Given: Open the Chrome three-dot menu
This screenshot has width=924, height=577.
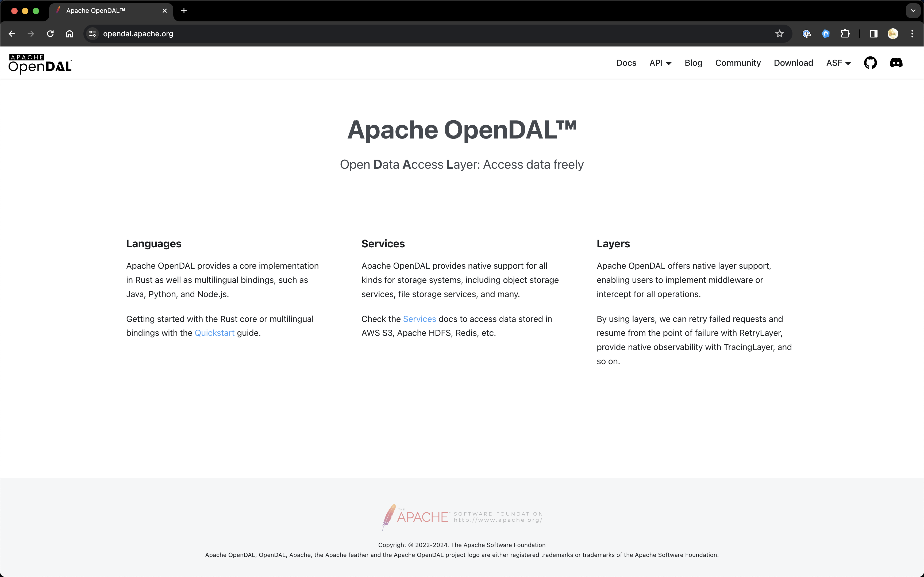Looking at the screenshot, I should [912, 34].
